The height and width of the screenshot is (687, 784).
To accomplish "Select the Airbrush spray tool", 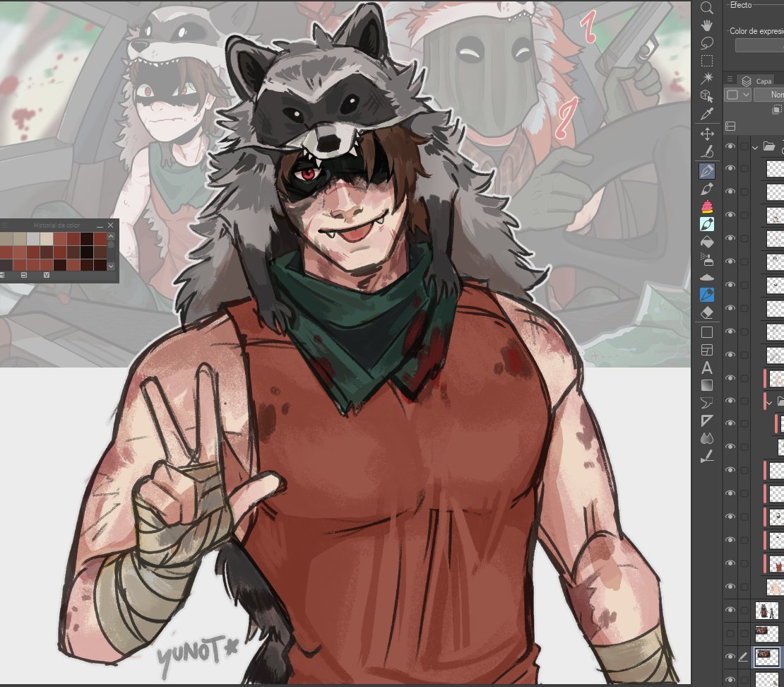I will pyautogui.click(x=706, y=259).
